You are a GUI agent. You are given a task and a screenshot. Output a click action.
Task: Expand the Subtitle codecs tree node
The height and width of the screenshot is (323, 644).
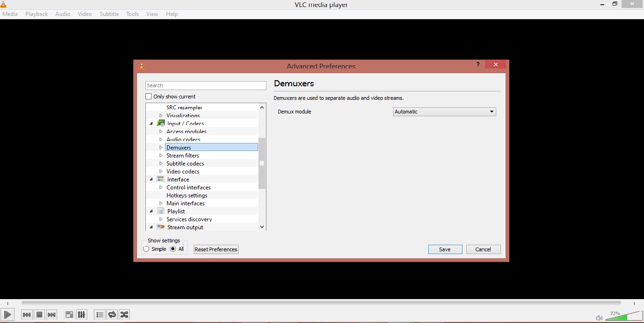[161, 164]
